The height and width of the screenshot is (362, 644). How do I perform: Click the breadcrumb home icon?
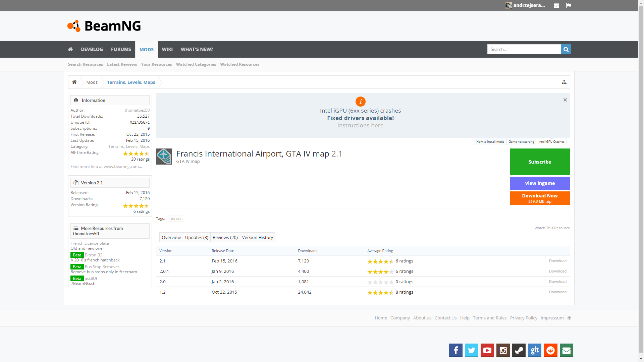click(74, 82)
